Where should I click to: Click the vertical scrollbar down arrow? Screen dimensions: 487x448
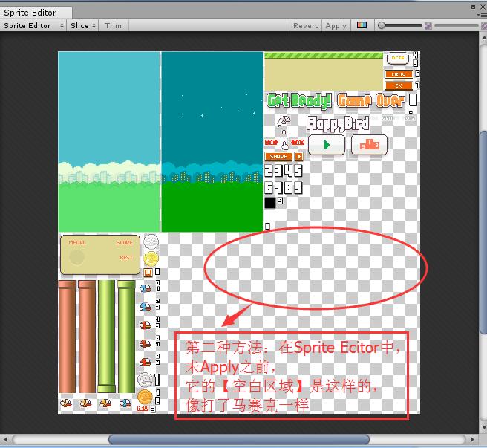[483, 427]
